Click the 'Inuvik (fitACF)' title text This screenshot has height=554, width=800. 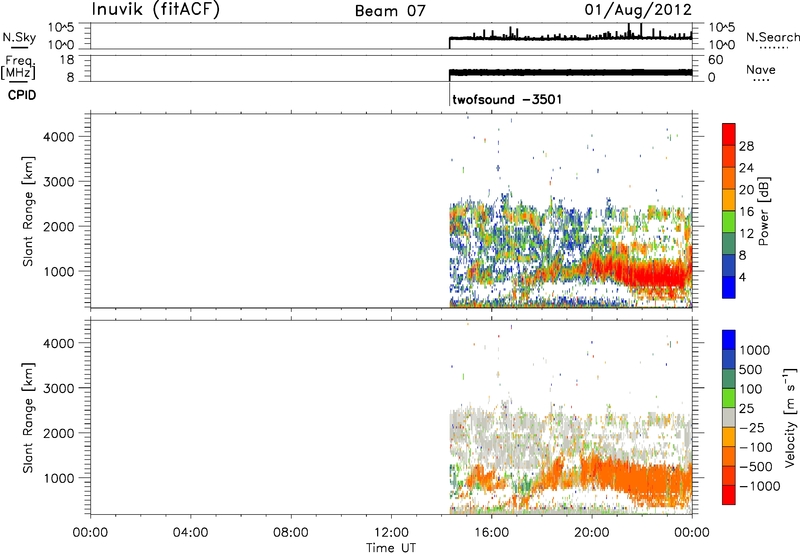[x=156, y=10]
